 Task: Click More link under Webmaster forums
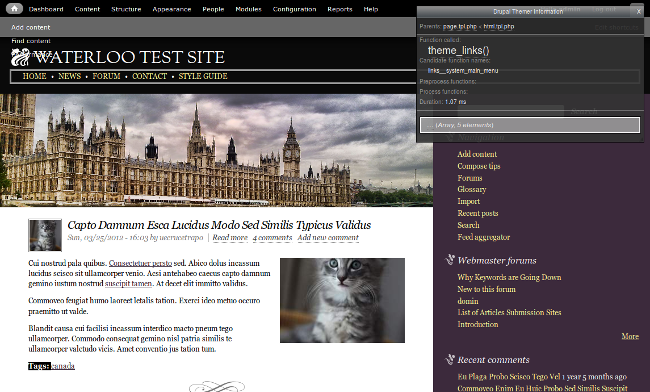(630, 336)
